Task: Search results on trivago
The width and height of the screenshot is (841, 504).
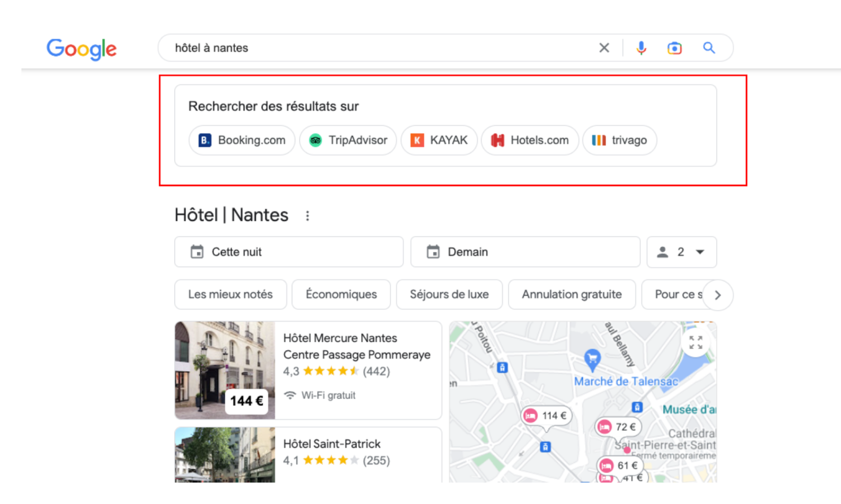Action: (x=619, y=140)
